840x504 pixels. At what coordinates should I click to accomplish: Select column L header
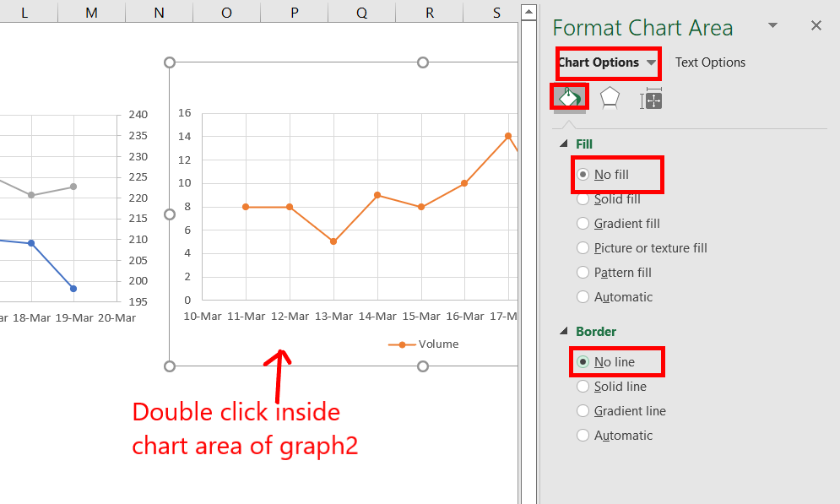pos(24,12)
